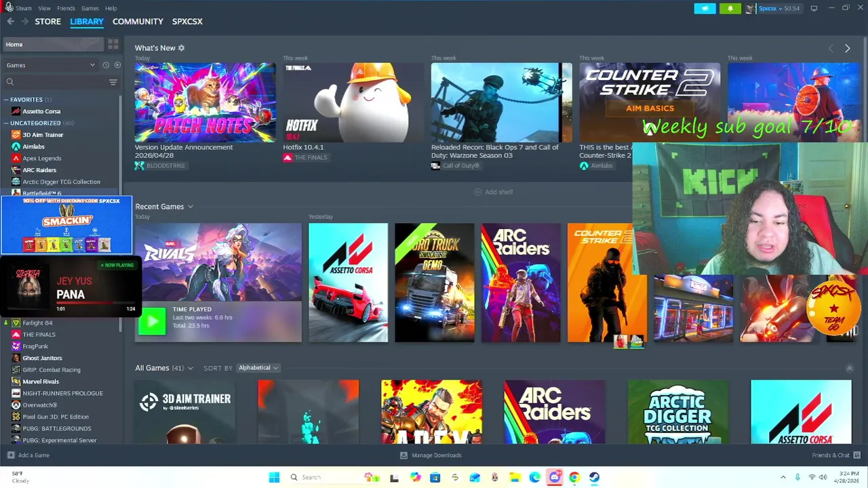
Task: Select ARC Raiders recent games tile
Action: [521, 283]
